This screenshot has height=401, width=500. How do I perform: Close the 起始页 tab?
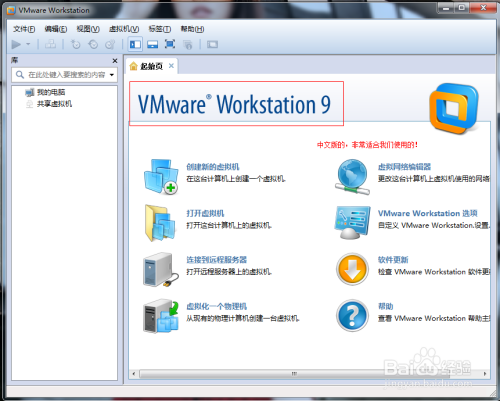click(x=171, y=66)
